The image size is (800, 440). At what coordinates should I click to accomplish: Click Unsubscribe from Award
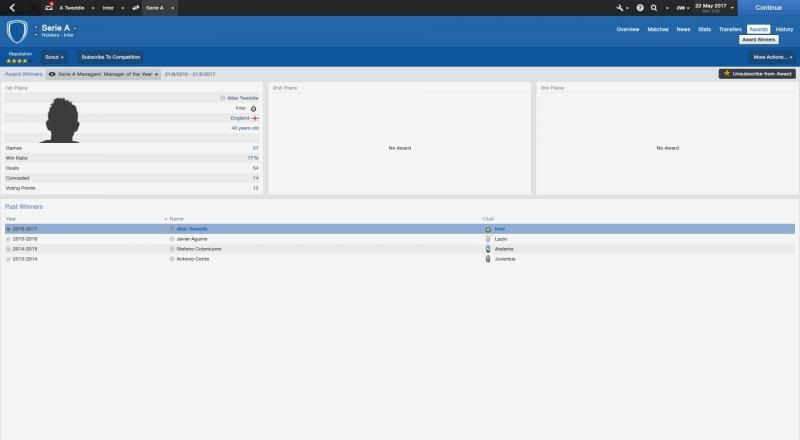[x=757, y=74]
